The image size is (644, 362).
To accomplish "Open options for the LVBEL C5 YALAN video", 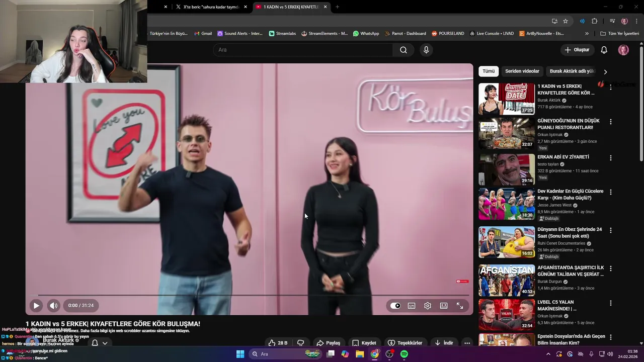I will (611, 303).
